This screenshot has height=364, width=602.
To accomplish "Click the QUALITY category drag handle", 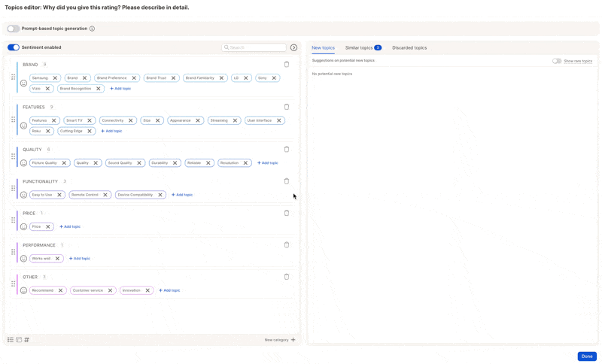I will pos(13,156).
